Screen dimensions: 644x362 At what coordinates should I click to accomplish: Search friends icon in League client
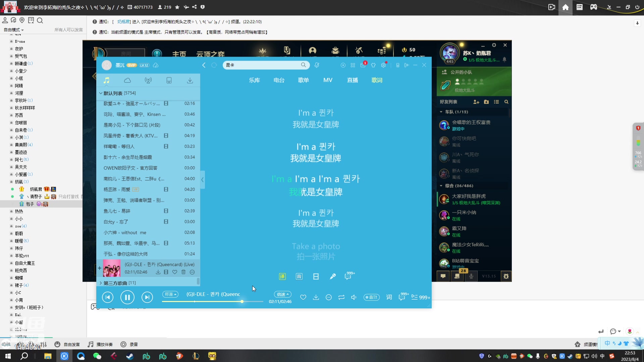506,102
